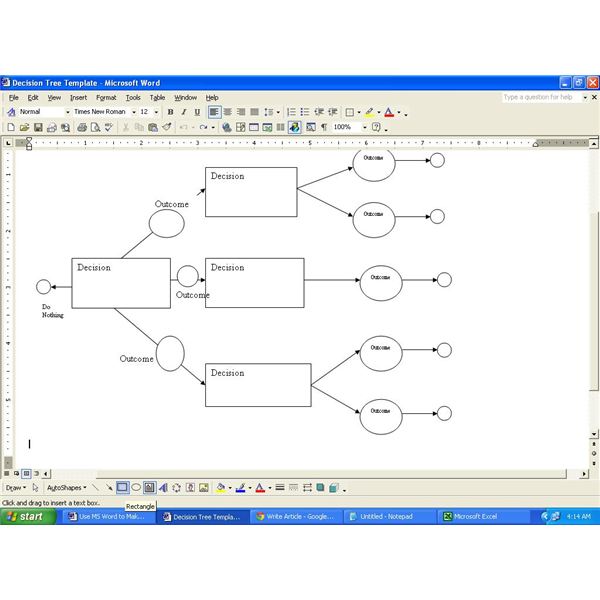
Task: Pick the Arrow drawing tool
Action: click(109, 488)
